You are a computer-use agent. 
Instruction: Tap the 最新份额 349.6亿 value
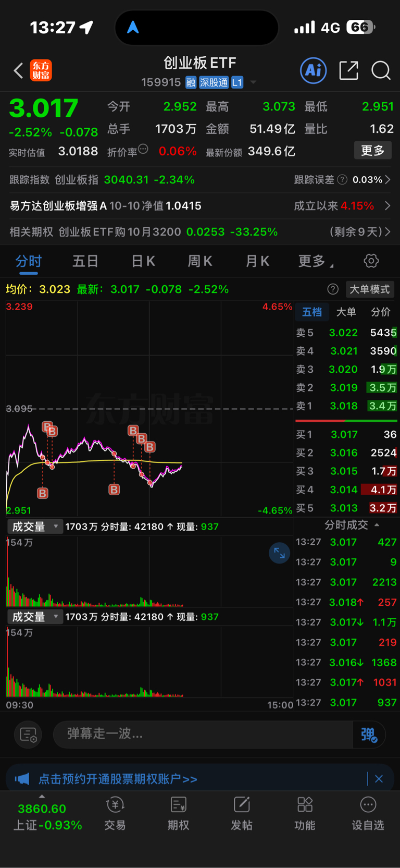click(271, 151)
